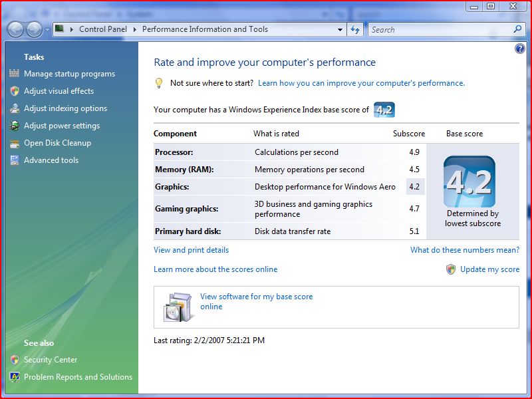Click Desktop performance for Windows Aero text
532x399 pixels.
325,187
